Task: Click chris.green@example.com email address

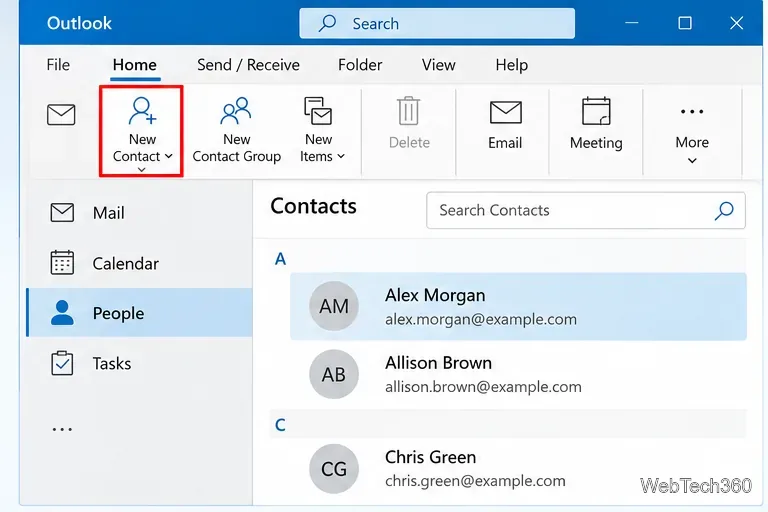Action: 475,481
